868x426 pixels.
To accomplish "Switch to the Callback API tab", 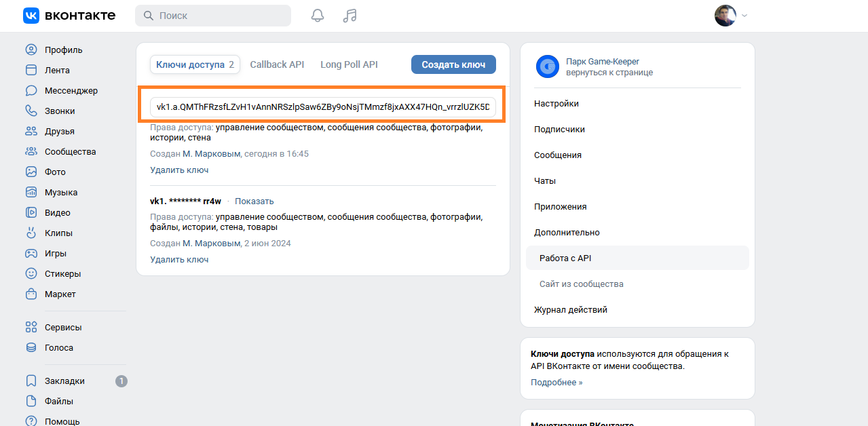I will coord(277,64).
